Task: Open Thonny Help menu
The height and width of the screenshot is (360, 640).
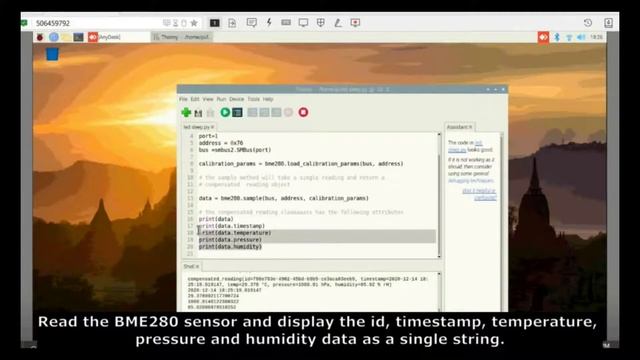Action: click(x=268, y=99)
